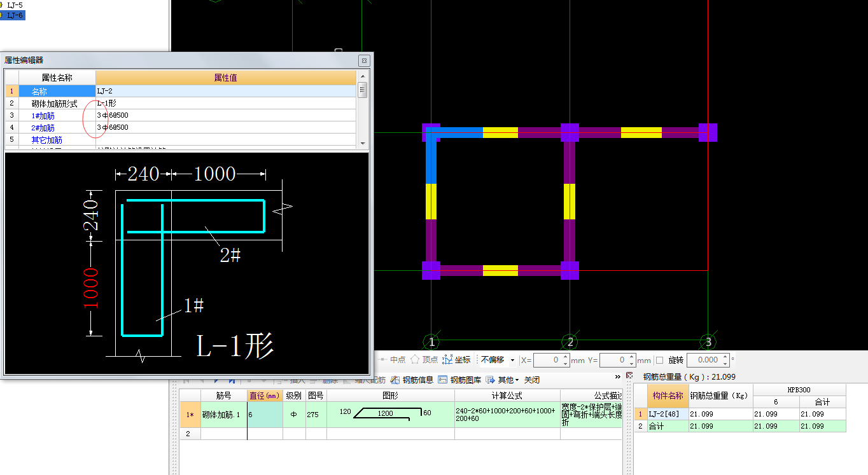
Task: Select the LJ-5 tree item
Action: 14,5
